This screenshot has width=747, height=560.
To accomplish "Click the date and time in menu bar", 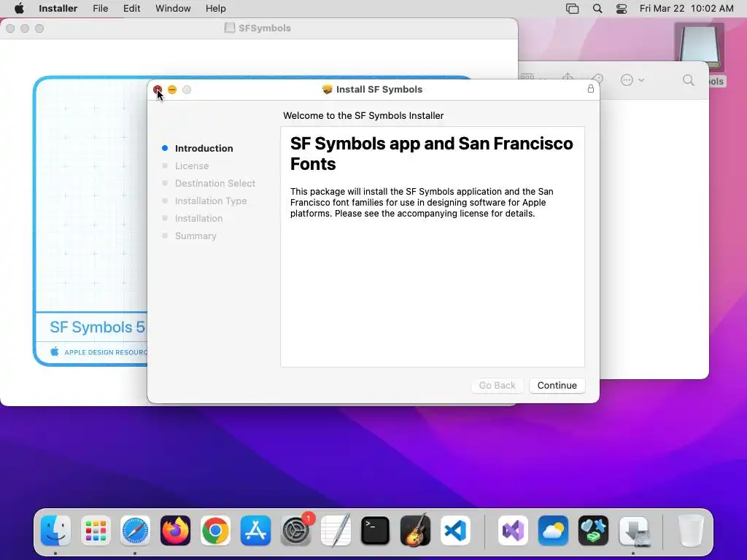I will (x=686, y=9).
